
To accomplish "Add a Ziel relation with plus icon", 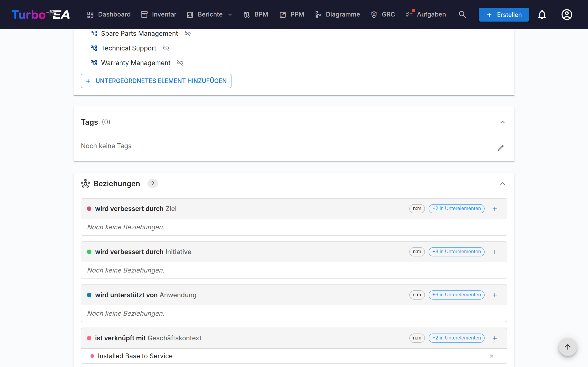I will click(495, 209).
